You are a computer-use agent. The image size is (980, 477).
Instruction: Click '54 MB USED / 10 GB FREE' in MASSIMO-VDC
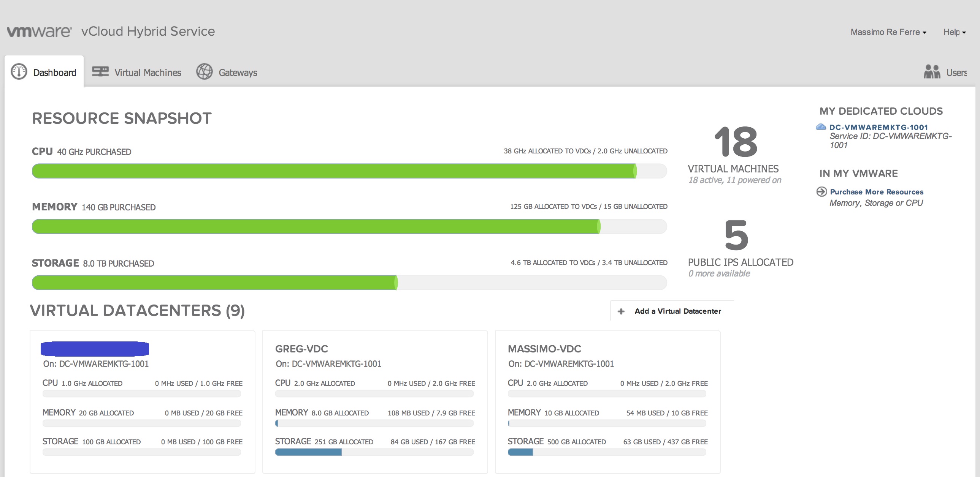tap(666, 413)
